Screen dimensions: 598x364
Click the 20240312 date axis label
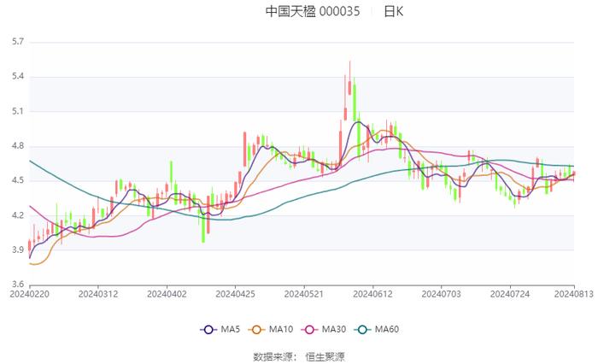coord(98,294)
